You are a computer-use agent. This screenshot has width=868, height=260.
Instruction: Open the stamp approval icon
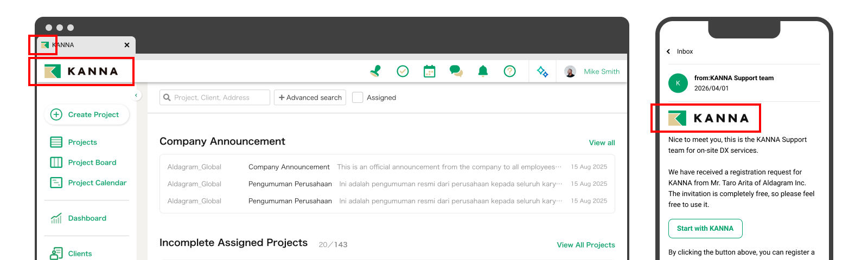tap(375, 71)
